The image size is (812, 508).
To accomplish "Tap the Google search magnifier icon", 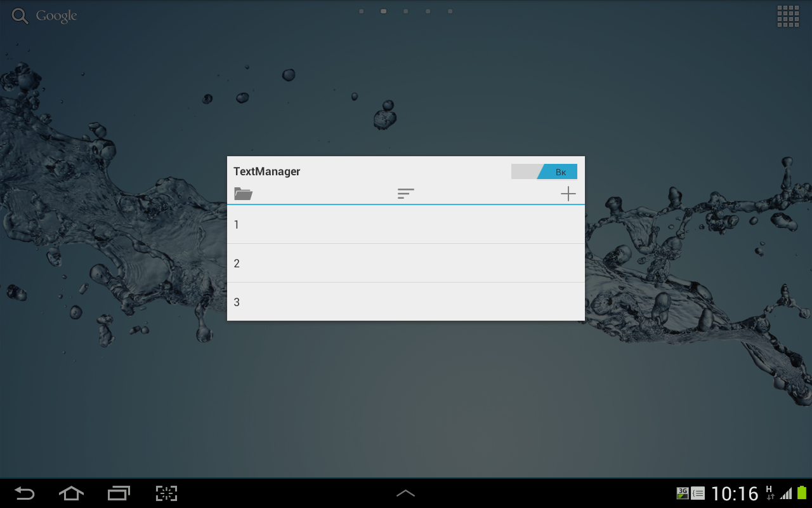I will (x=20, y=17).
